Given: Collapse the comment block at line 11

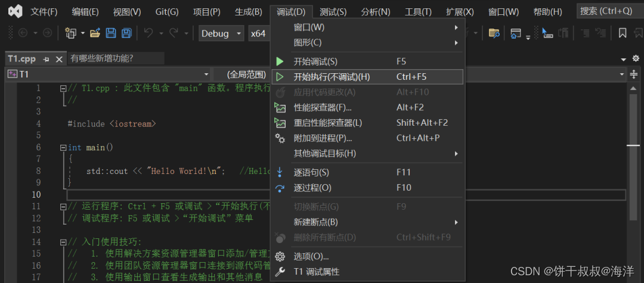Looking at the screenshot, I should (63, 206).
